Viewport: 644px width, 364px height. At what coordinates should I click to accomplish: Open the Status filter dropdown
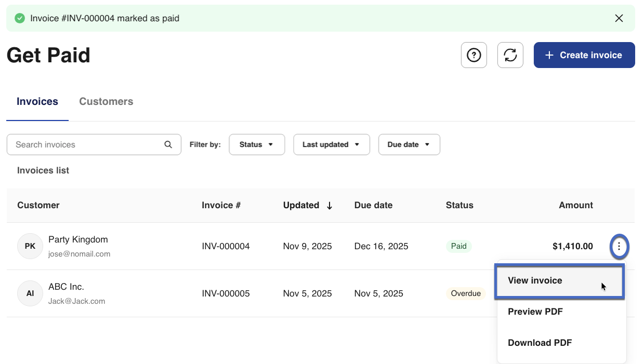coord(256,144)
